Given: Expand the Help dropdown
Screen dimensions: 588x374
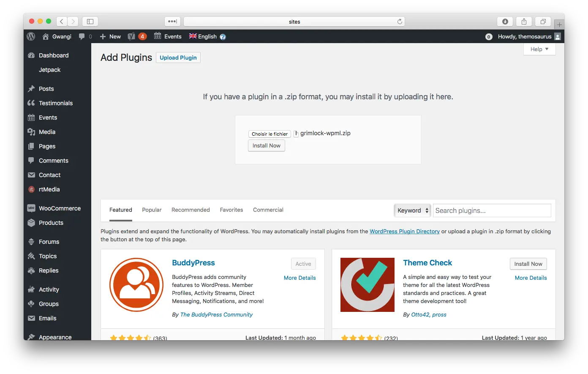Looking at the screenshot, I should pyautogui.click(x=539, y=49).
